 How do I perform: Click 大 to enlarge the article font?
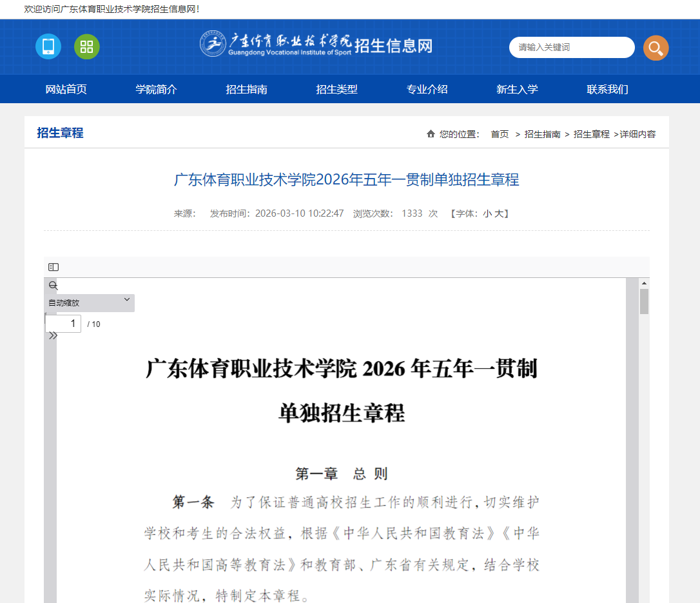(x=500, y=213)
